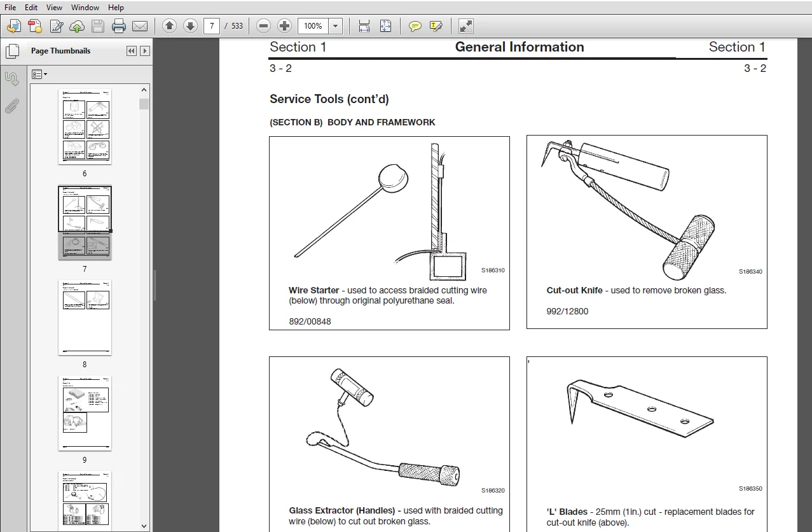Open the File menu
Image resolution: width=812 pixels, height=532 pixels.
click(x=10, y=8)
